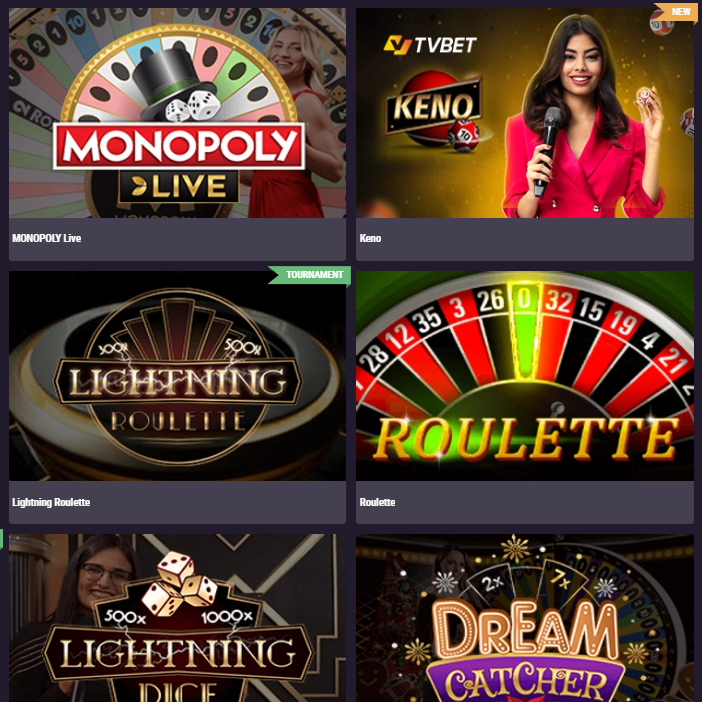Select the Roulette title label
Image resolution: width=702 pixels, height=702 pixels.
point(377,502)
